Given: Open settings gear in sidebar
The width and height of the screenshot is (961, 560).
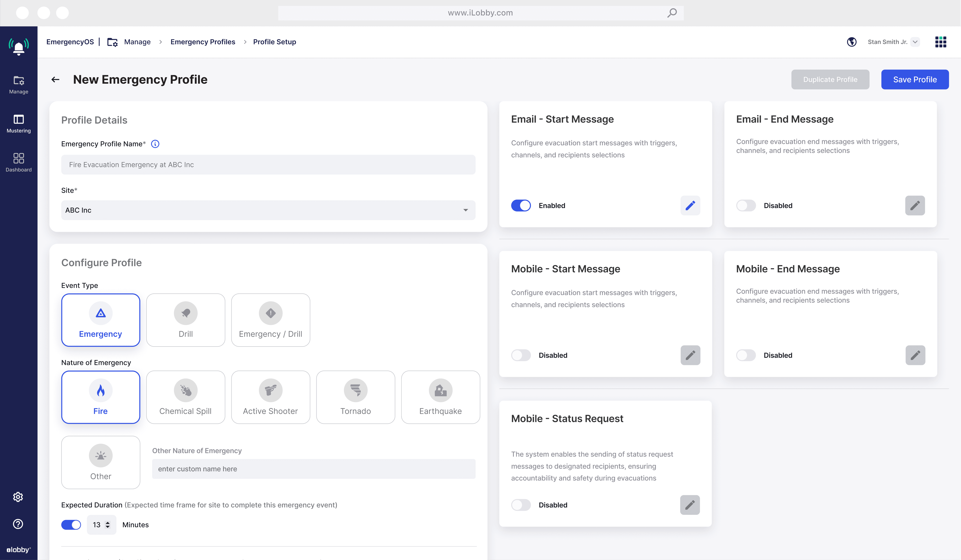Looking at the screenshot, I should coord(18,497).
